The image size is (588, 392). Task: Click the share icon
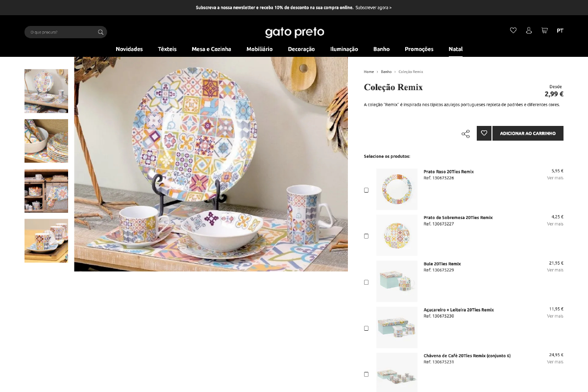click(465, 134)
